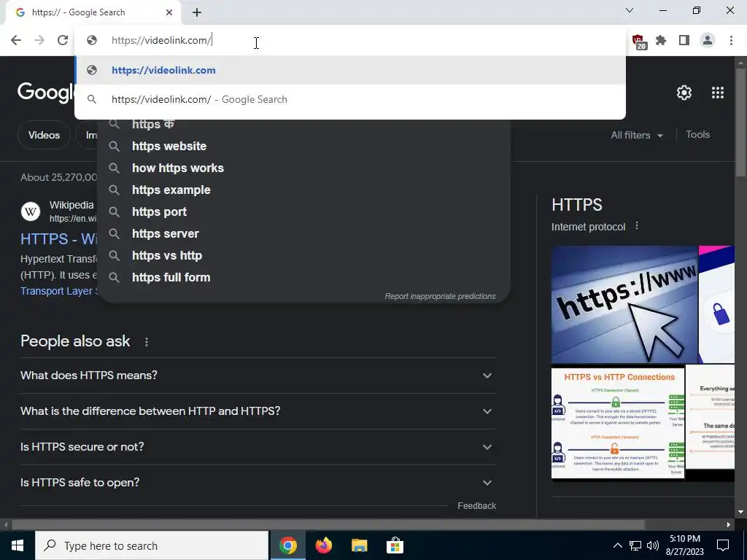The width and height of the screenshot is (747, 560).
Task: Open People also ask options menu
Action: 146,342
